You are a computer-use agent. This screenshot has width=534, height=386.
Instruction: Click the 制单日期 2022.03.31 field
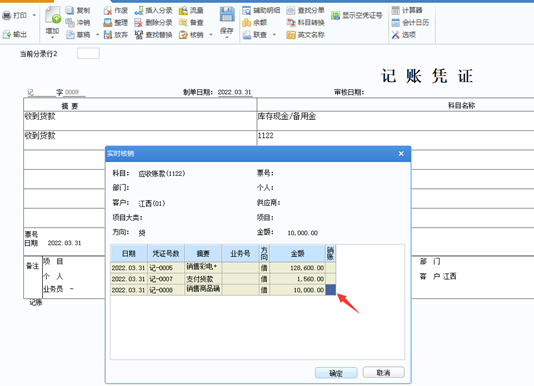point(235,92)
